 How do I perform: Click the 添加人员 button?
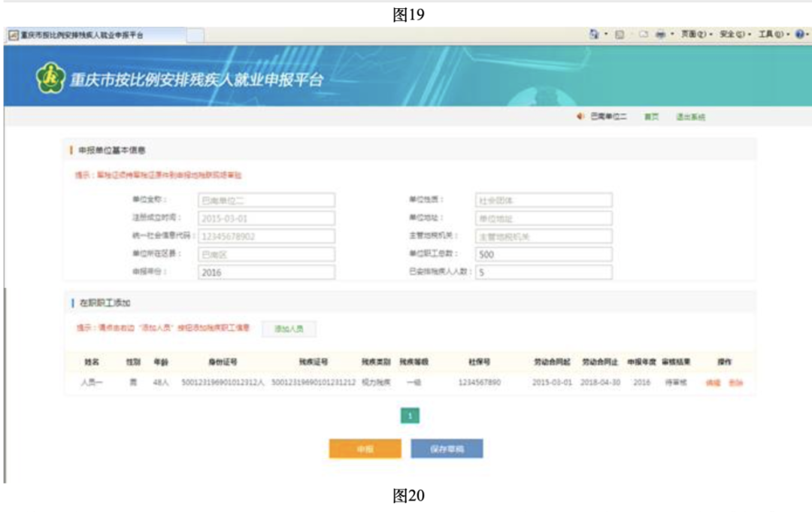click(289, 329)
